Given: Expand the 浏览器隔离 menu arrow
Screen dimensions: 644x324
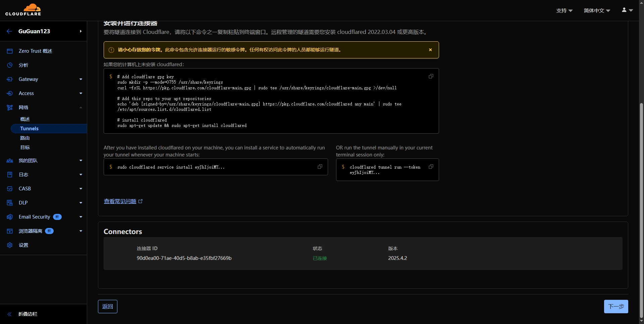Looking at the screenshot, I should coord(81,231).
